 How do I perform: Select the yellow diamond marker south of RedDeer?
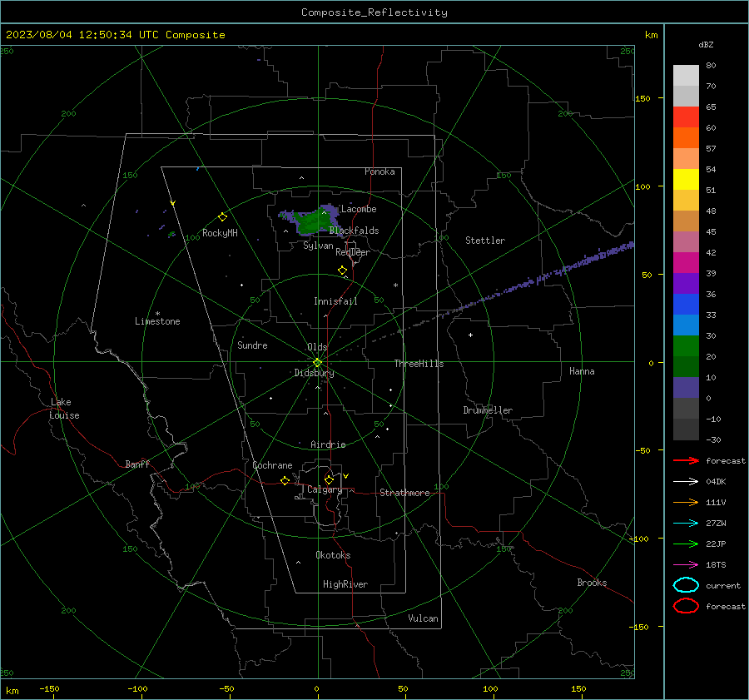point(342,271)
